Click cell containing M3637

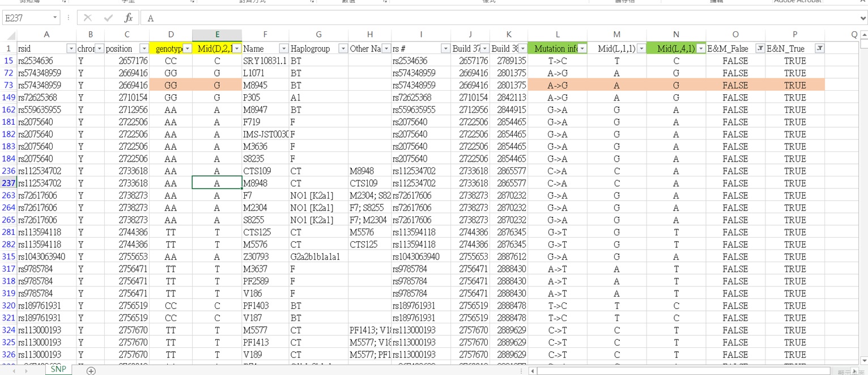click(x=265, y=269)
